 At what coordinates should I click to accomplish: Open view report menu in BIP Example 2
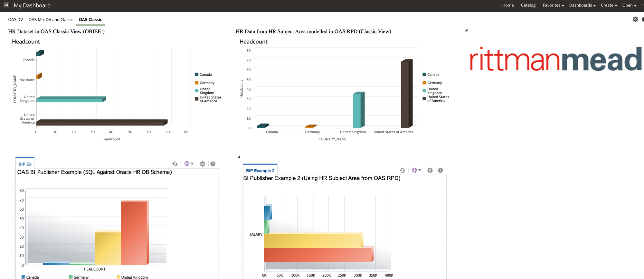pyautogui.click(x=416, y=170)
